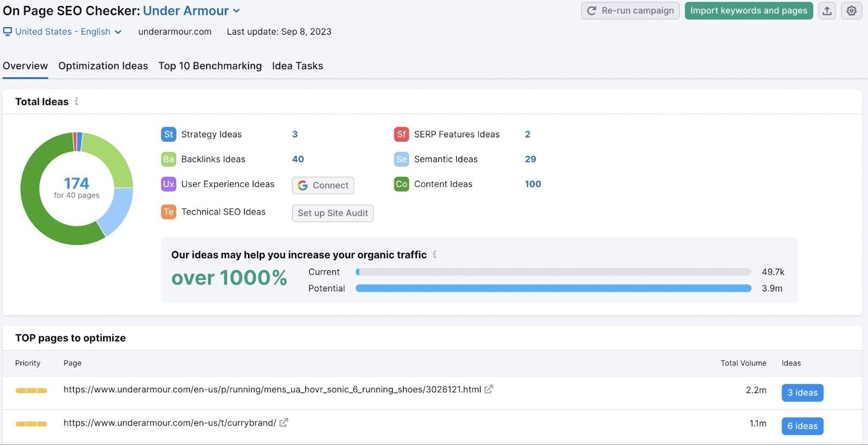Click the 49.7k current traffic value

coord(773,272)
